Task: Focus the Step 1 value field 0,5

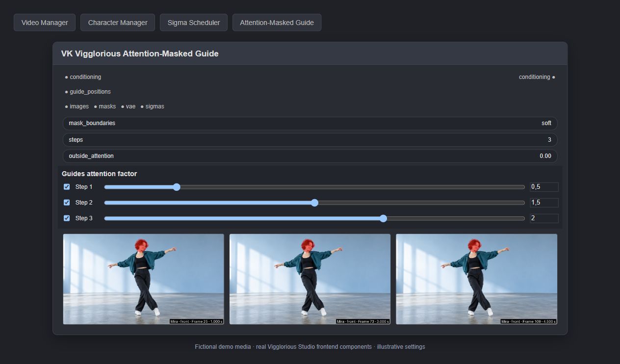Action: click(x=544, y=187)
